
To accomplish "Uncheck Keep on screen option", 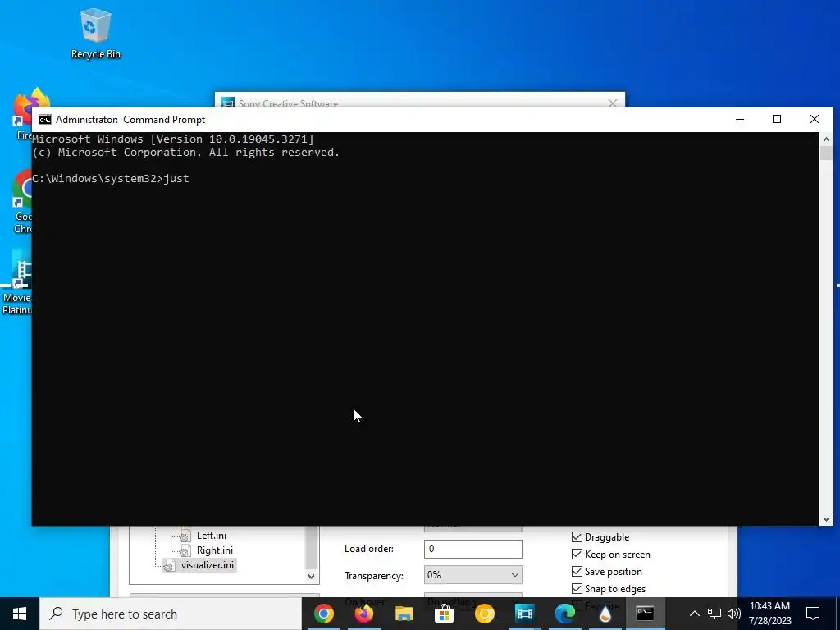I will click(x=577, y=555).
